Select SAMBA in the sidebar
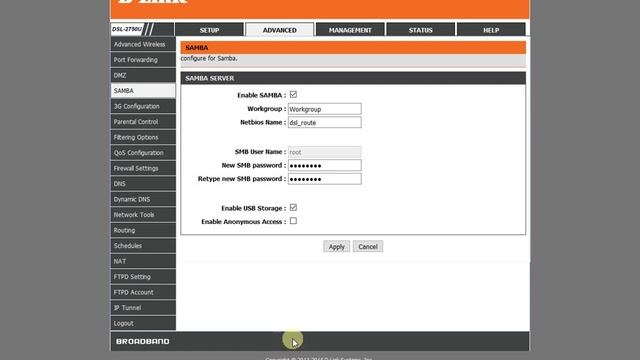 pos(143,91)
